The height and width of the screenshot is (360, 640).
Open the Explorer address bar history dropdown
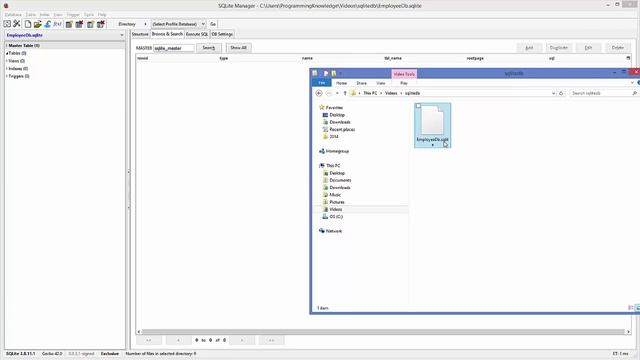[553, 93]
